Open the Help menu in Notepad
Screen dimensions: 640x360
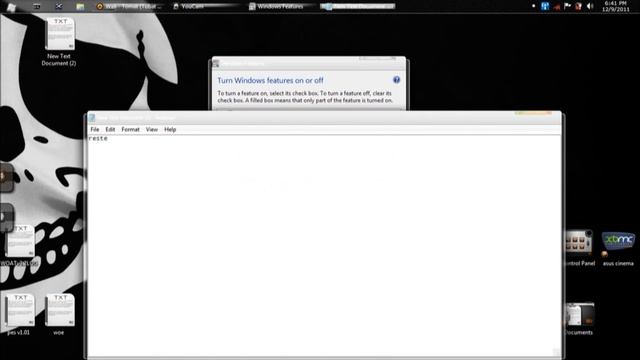[x=170, y=129]
